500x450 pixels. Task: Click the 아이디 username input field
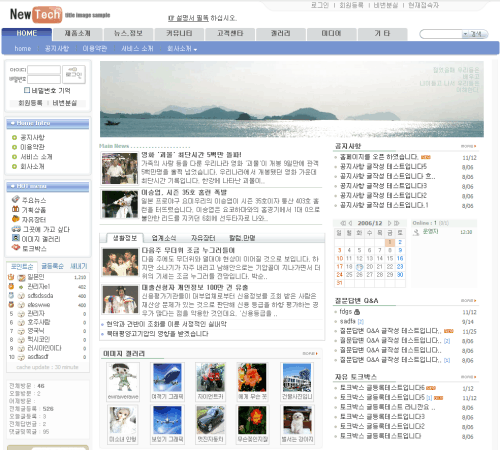point(44,70)
